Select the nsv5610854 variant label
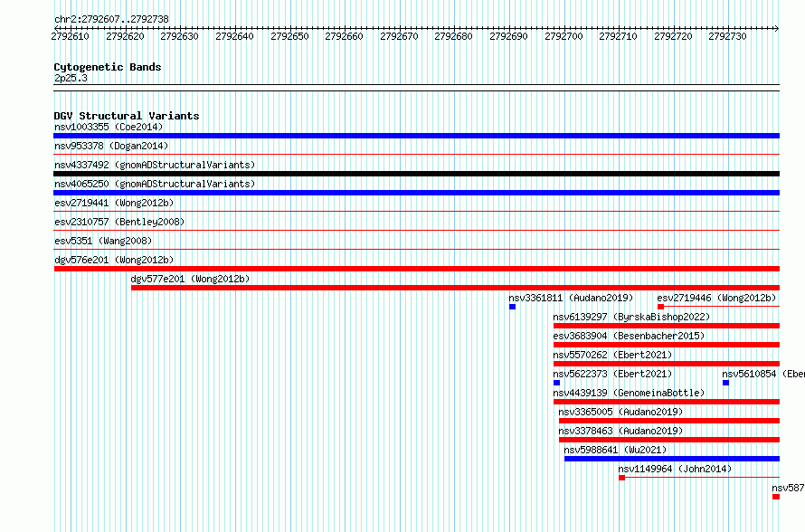Viewport: 805px width, 532px height. tap(762, 374)
